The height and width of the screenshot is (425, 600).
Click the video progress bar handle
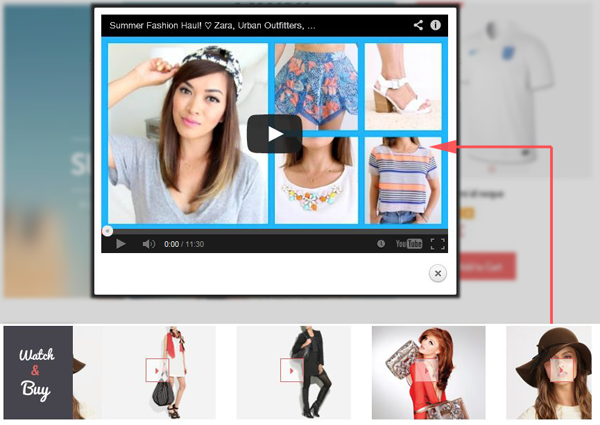click(x=108, y=231)
